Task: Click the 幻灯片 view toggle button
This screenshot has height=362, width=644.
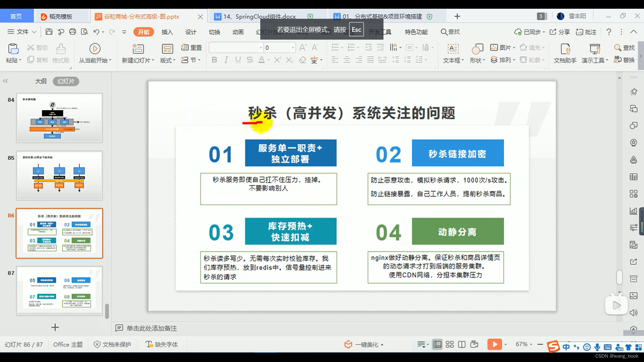Action: (x=65, y=81)
